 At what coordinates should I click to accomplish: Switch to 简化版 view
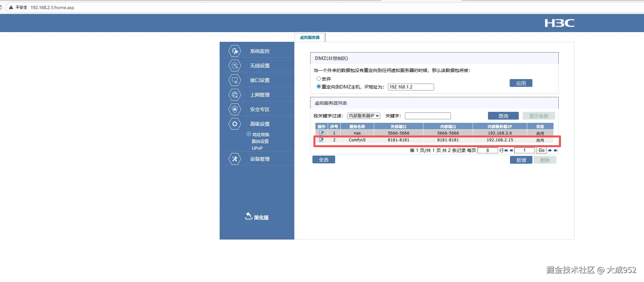(261, 217)
